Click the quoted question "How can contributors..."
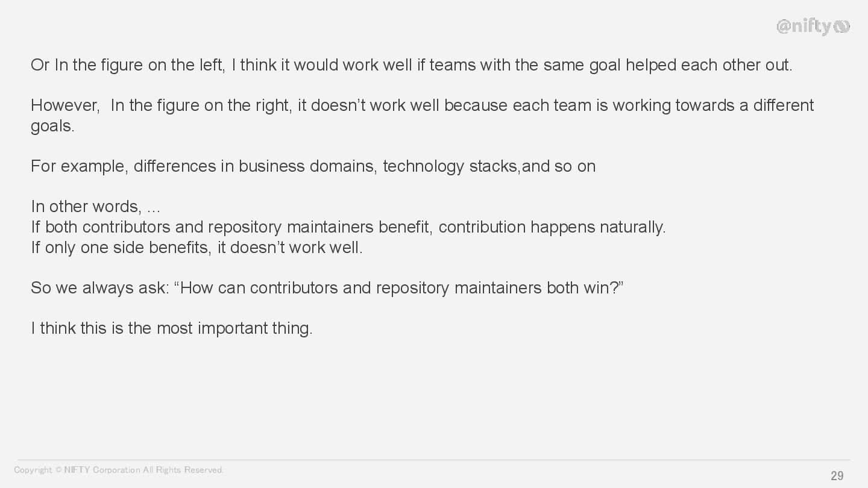868x488 pixels. (398, 288)
